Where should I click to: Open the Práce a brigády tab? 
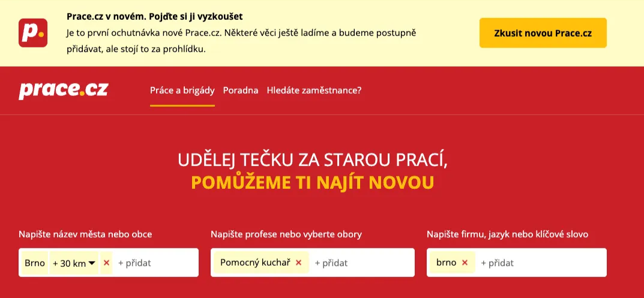pyautogui.click(x=182, y=91)
